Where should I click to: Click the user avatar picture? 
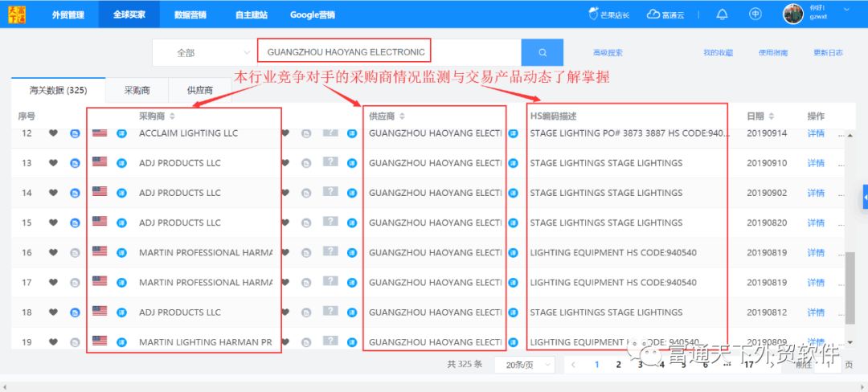(792, 14)
